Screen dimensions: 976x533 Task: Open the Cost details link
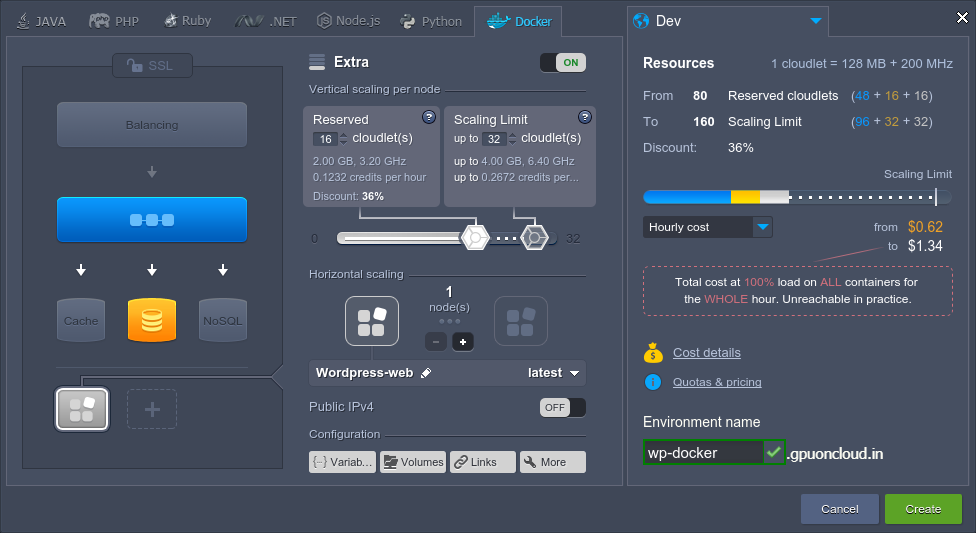click(x=706, y=353)
